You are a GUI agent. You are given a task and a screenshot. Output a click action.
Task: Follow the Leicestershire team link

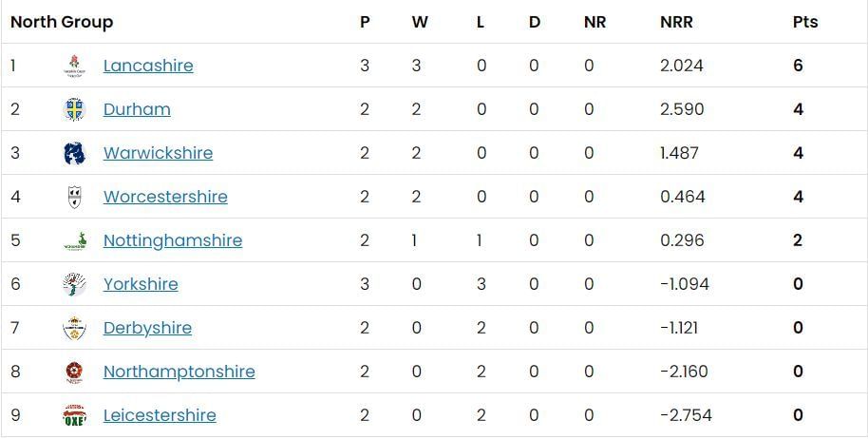[160, 415]
